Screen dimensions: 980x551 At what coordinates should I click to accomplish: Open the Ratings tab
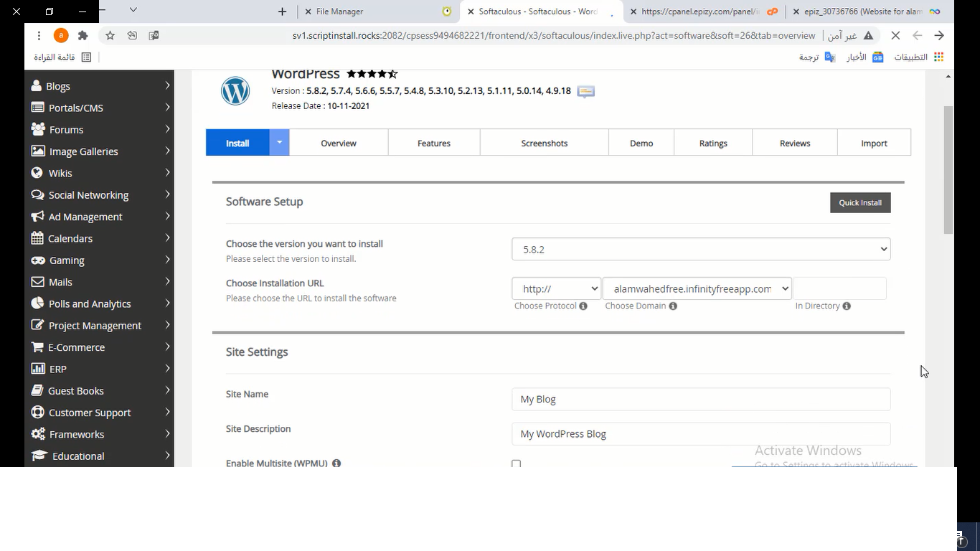tap(713, 143)
